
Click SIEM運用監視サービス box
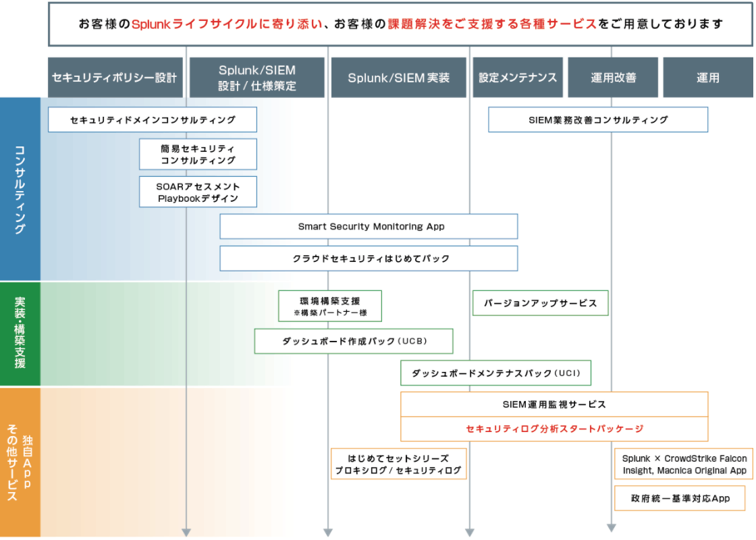(x=554, y=404)
